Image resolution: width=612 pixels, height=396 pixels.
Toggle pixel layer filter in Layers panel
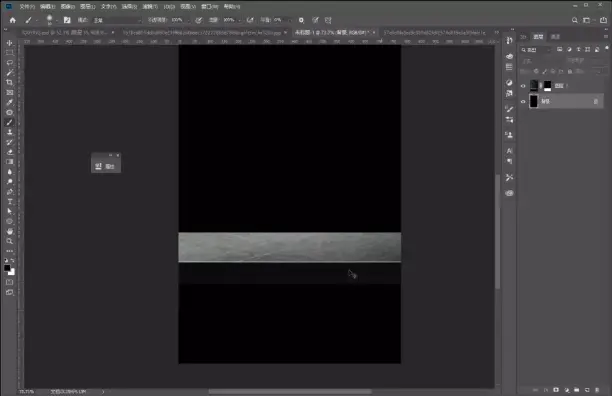click(560, 50)
